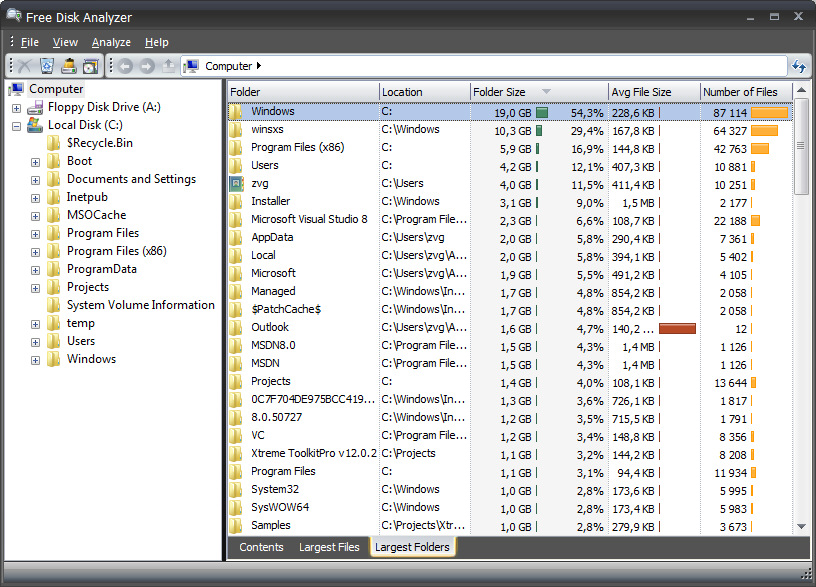
Task: Open the Computer address bar dropdown arrow
Action: pos(259,66)
